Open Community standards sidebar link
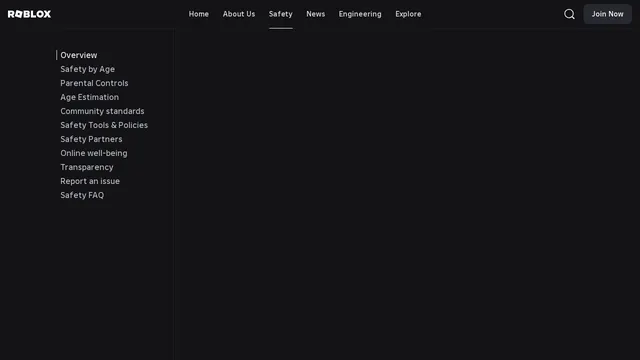Viewport: 640px width, 360px height. [102, 111]
